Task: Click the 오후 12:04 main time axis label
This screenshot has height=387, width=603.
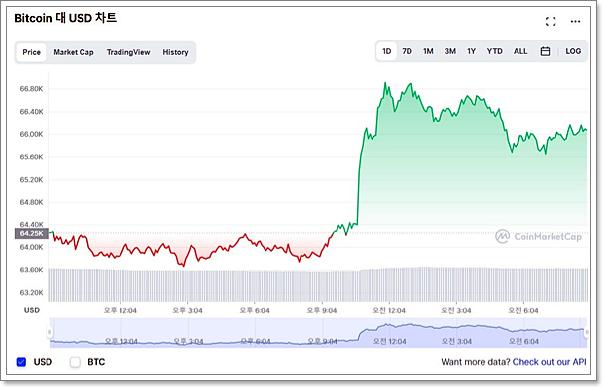Action: click(x=120, y=310)
